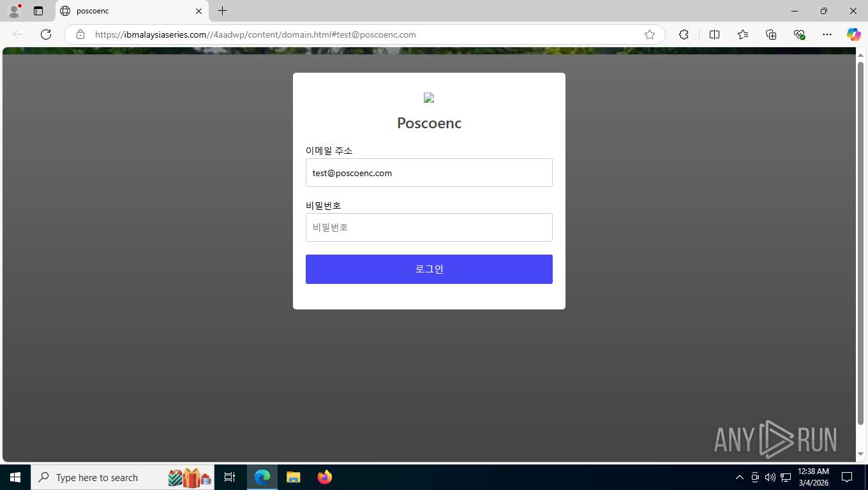This screenshot has width=868, height=490.
Task: Minimize the Edge browser window
Action: point(795,11)
